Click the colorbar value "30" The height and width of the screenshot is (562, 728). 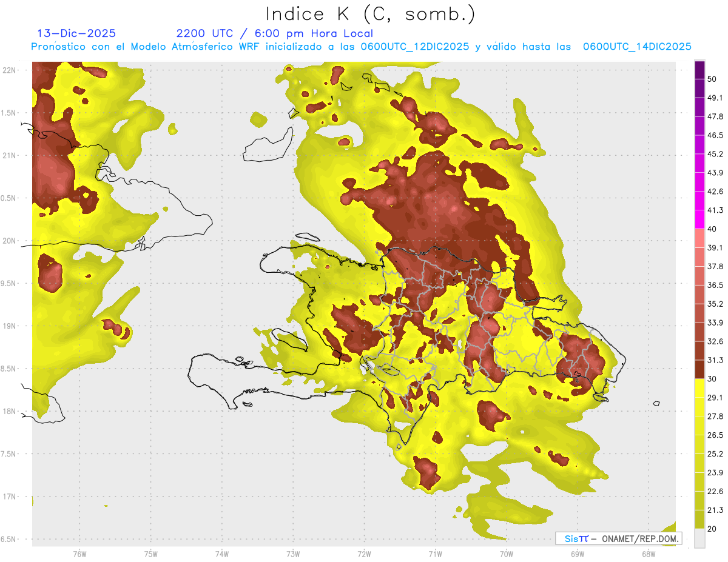713,378
